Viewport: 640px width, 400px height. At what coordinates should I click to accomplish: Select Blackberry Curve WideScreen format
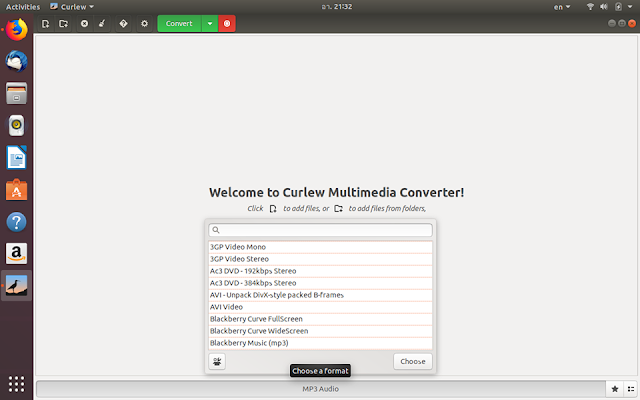tap(320, 331)
